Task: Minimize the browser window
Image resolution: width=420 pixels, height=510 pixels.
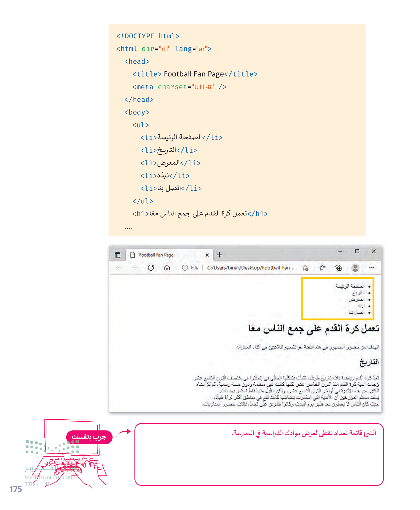Action: point(341,251)
